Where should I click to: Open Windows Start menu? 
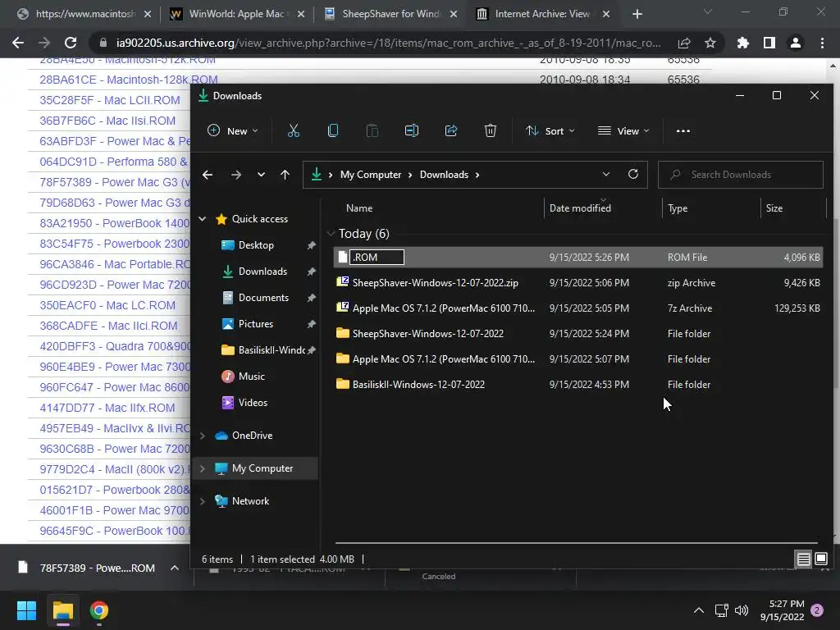point(26,610)
